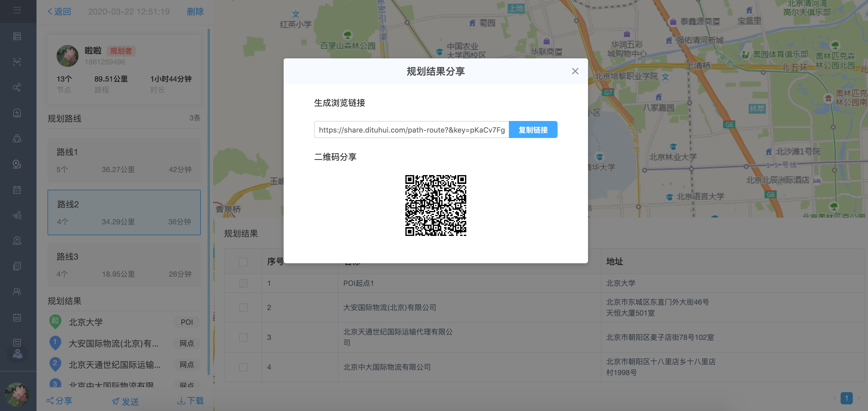Open the lightning document sidebar icon
The height and width of the screenshot is (411, 868).
coord(17,113)
